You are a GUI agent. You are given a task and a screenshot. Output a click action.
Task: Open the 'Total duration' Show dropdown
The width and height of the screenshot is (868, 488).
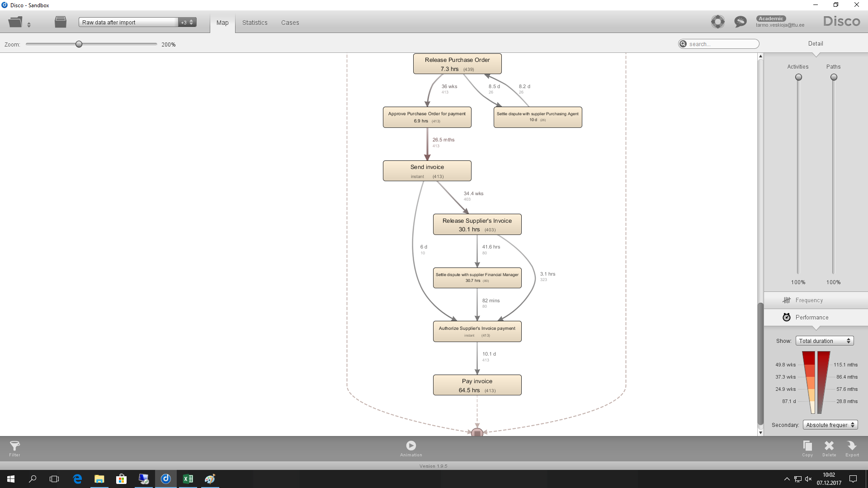click(825, 341)
